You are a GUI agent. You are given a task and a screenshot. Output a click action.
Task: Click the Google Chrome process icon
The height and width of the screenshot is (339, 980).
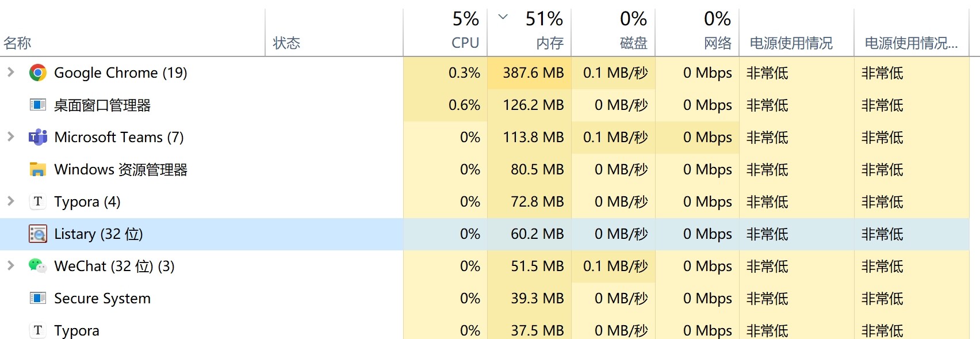tap(38, 73)
